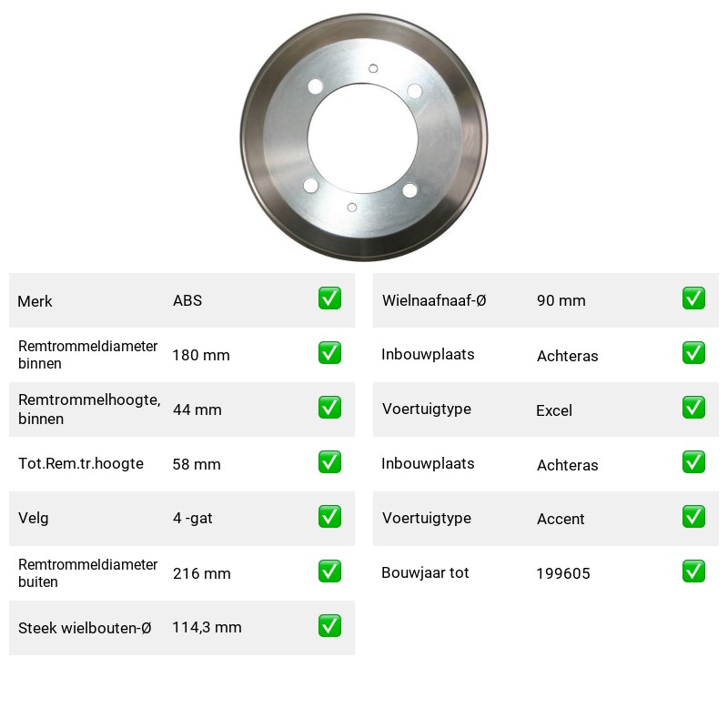
Task: Click the Accent vehicle type value
Action: (x=561, y=519)
